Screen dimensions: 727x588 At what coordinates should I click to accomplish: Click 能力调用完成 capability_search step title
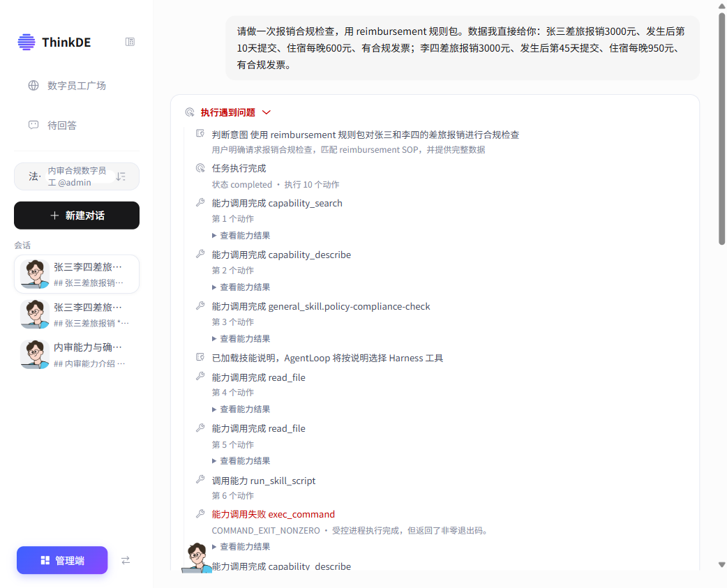coord(277,204)
